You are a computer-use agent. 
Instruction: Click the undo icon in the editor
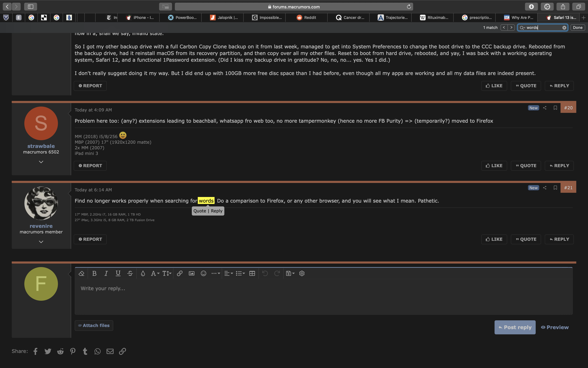265,273
